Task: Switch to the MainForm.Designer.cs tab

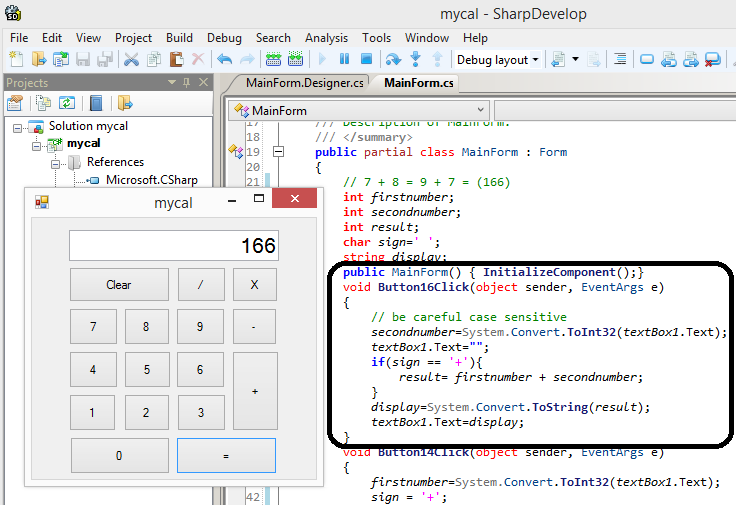Action: pos(305,82)
